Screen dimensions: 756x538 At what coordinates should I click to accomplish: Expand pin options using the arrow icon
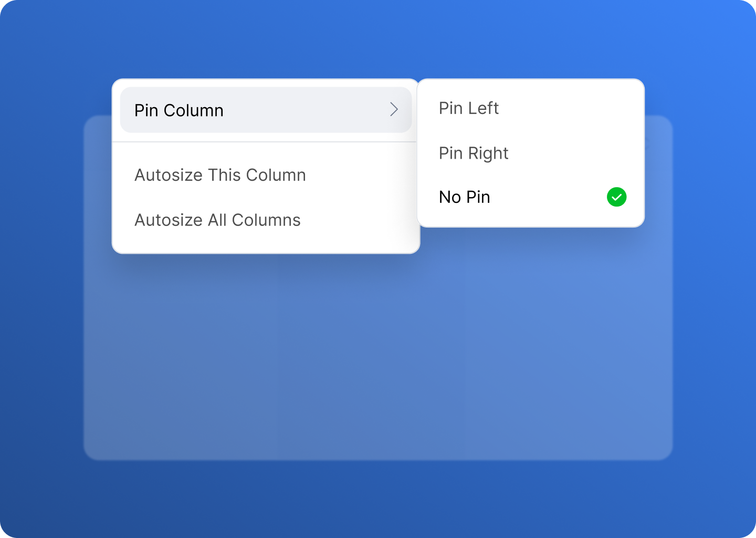point(394,109)
